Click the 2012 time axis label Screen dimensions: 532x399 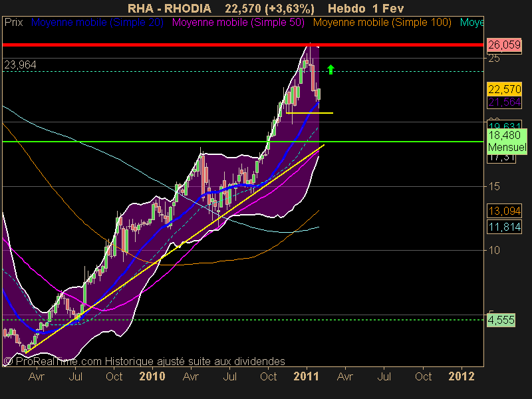pos(462,376)
